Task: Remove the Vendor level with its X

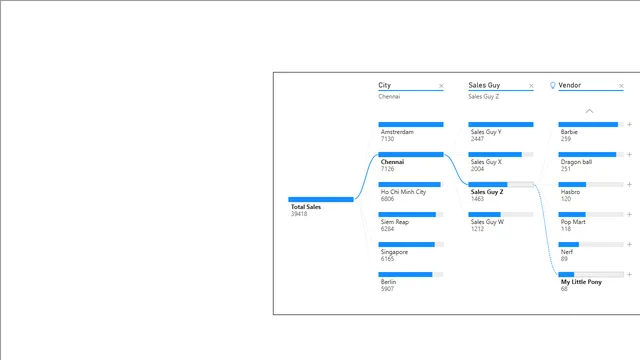Action: click(x=621, y=86)
